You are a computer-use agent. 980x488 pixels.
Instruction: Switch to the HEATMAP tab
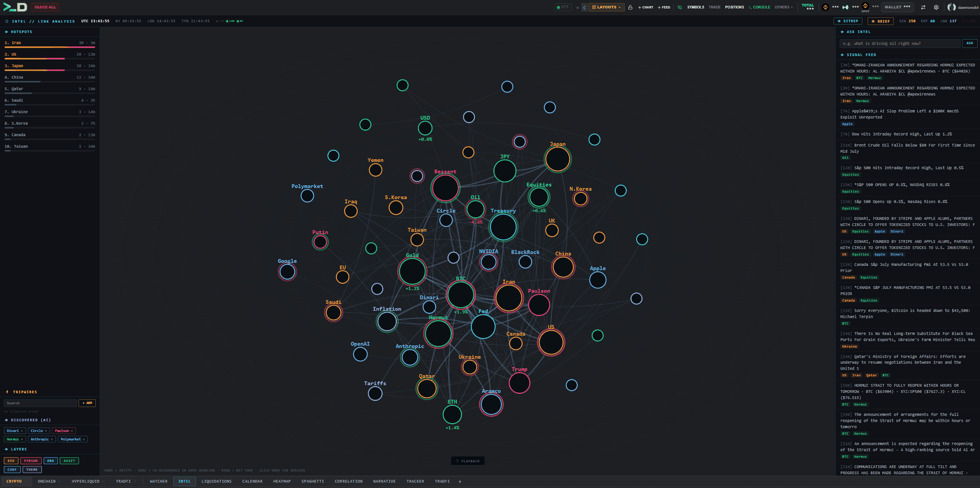click(281, 481)
